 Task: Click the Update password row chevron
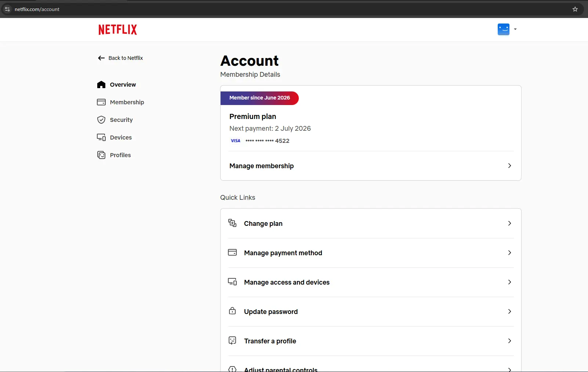pos(509,311)
